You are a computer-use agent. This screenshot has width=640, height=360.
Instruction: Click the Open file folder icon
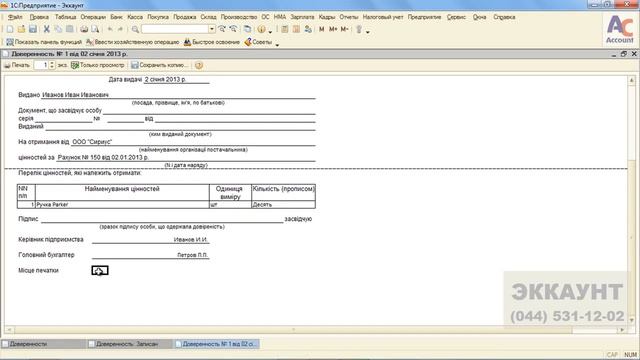[x=21, y=29]
